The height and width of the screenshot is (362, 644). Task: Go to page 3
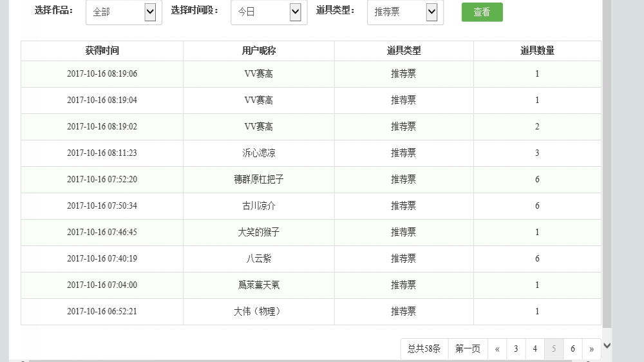(516, 349)
